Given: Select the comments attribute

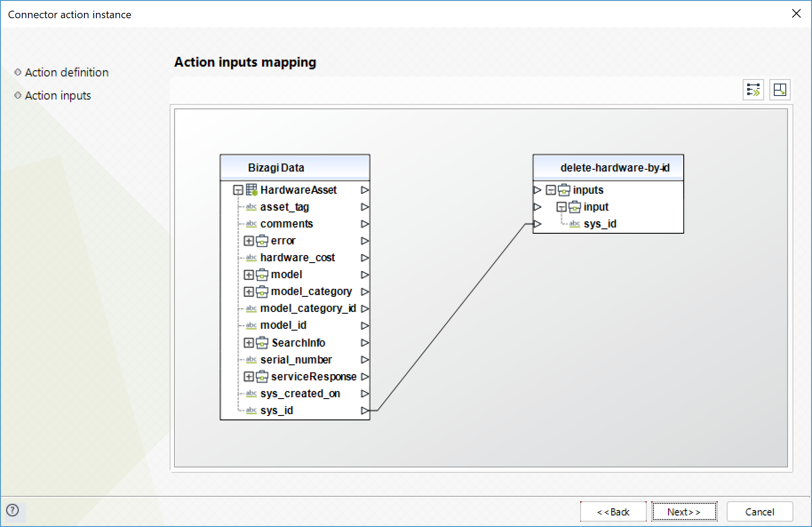Looking at the screenshot, I should pos(287,224).
